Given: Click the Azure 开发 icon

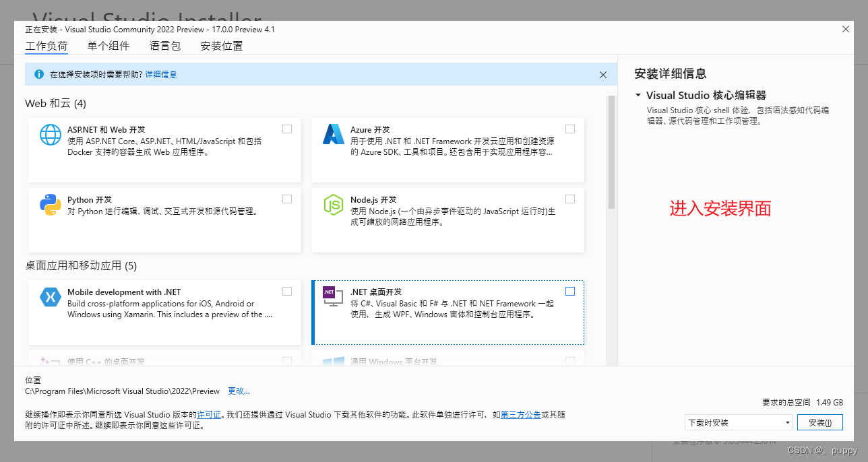Looking at the screenshot, I should (x=334, y=135).
